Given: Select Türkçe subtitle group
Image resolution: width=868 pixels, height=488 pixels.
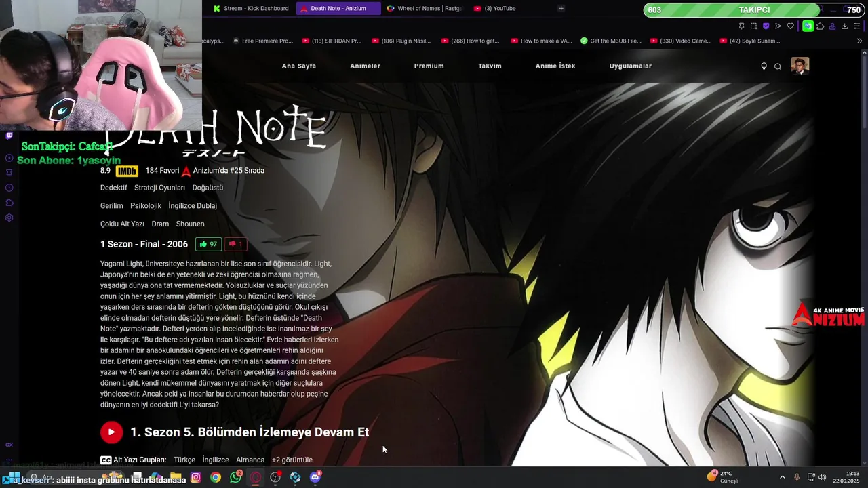Looking at the screenshot, I should pyautogui.click(x=184, y=460).
